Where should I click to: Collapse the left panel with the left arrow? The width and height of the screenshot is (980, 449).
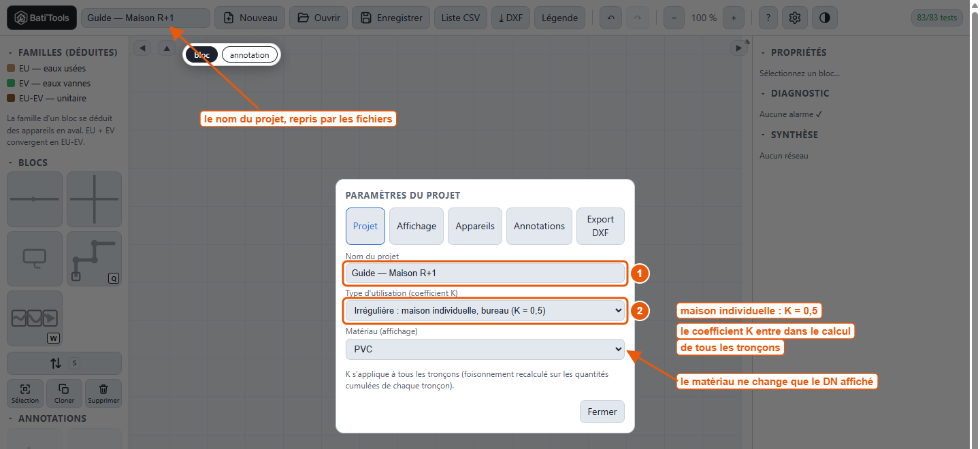tap(142, 48)
